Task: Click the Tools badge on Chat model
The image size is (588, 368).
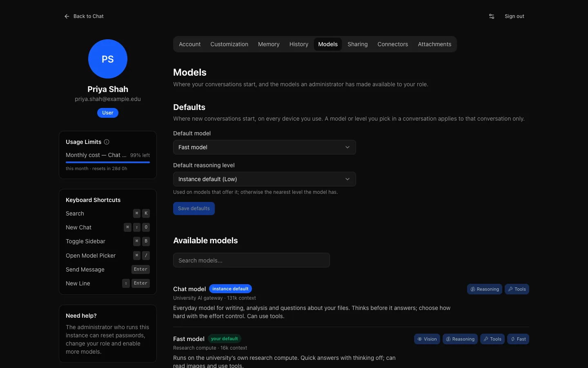Action: coord(517,289)
